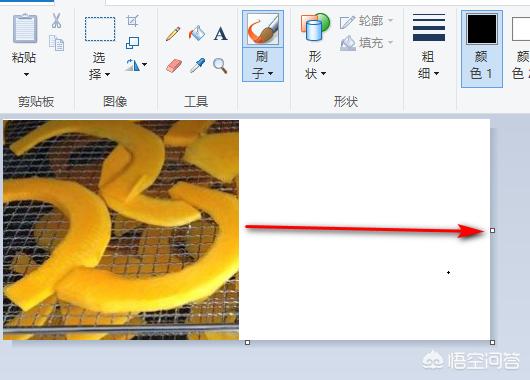Select the Fill with color bucket
The width and height of the screenshot is (530, 380).
point(197,33)
